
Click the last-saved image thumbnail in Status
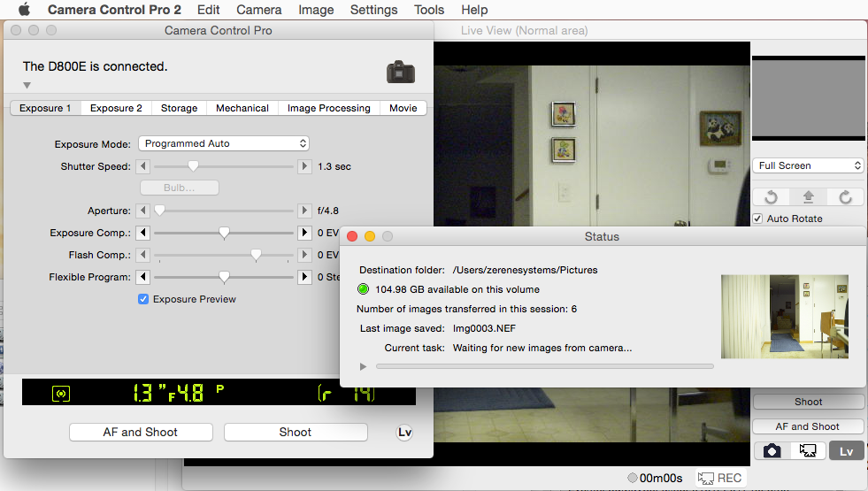click(x=785, y=317)
